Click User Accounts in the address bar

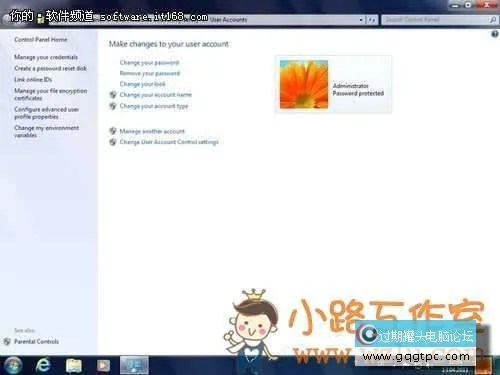(228, 20)
